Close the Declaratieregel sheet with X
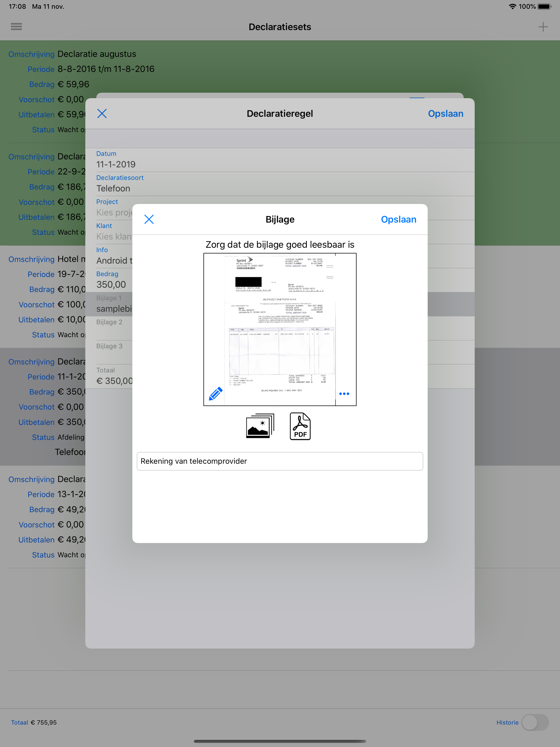Screen dimensions: 560x747 (102, 113)
